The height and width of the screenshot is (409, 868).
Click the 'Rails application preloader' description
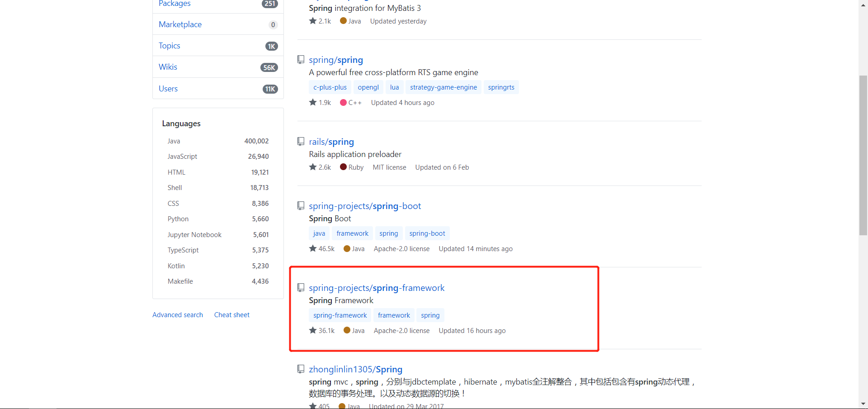point(355,154)
